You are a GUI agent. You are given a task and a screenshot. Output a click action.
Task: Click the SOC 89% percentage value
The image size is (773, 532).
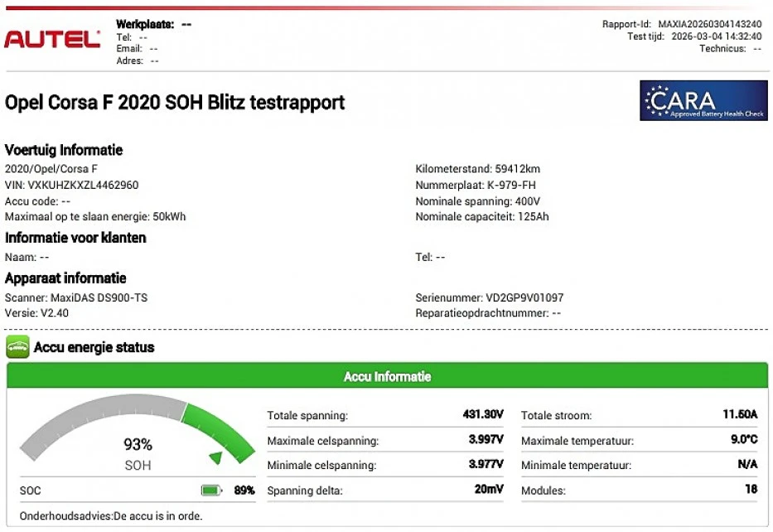click(x=244, y=491)
